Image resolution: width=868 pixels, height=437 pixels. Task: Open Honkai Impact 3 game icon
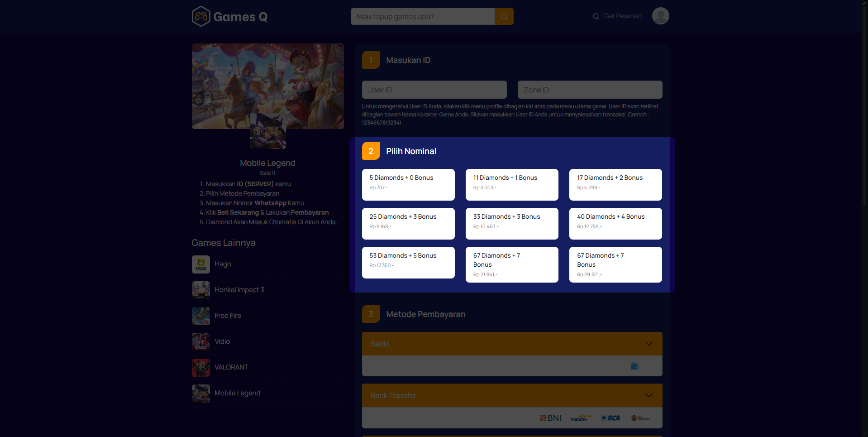pos(201,290)
